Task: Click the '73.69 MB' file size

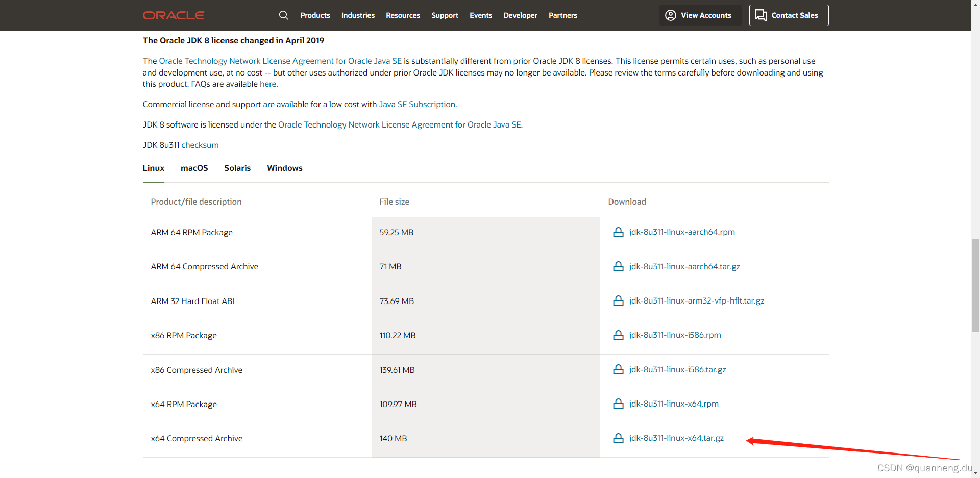Action: (x=397, y=301)
